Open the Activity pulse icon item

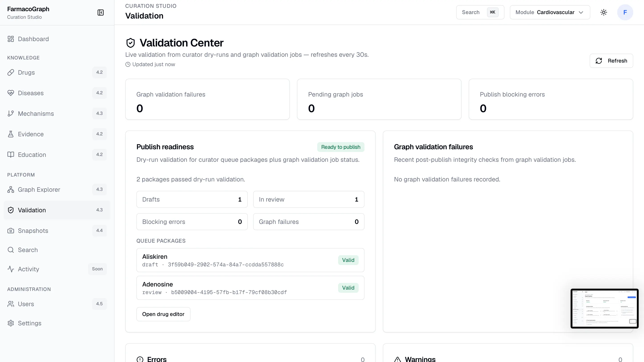point(11,269)
